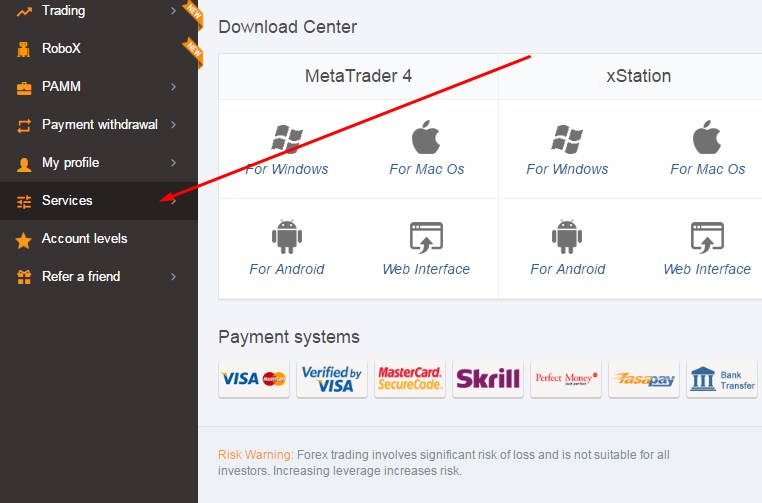Expand the PAMM submenu chevron

point(173,87)
